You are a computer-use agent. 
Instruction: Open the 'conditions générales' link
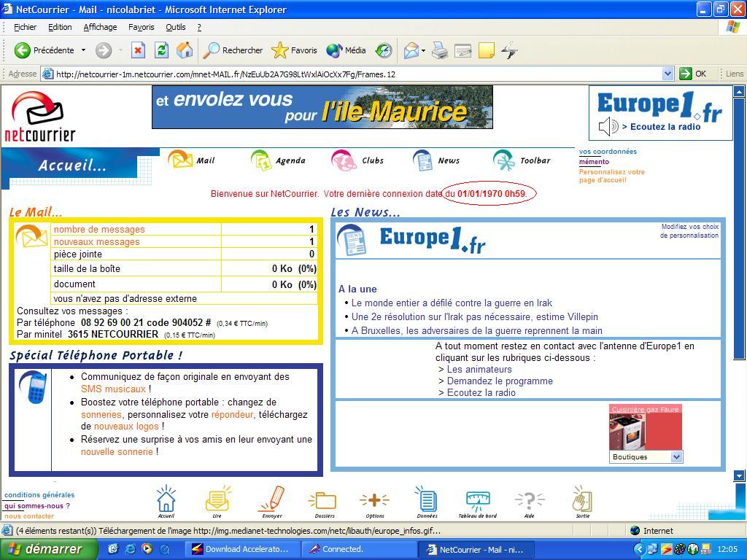click(39, 495)
